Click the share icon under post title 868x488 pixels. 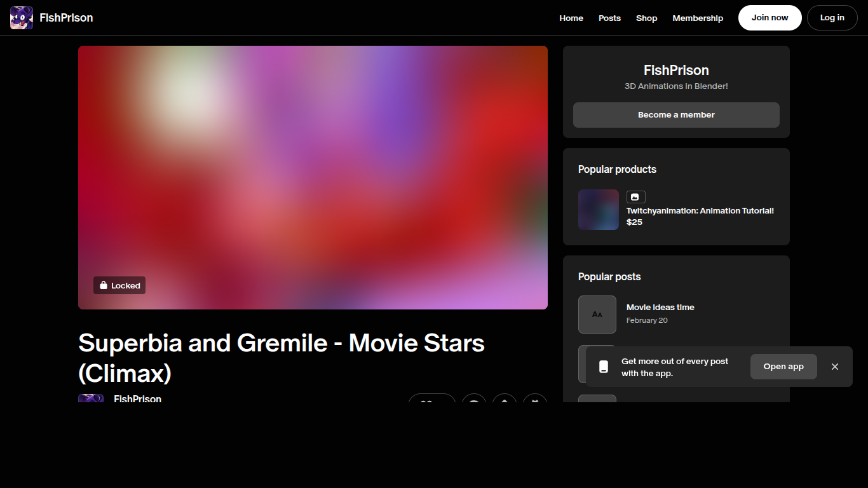(x=505, y=400)
